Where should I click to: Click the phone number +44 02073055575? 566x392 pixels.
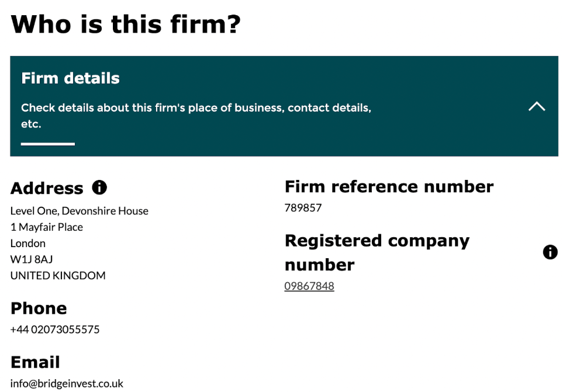click(x=55, y=329)
